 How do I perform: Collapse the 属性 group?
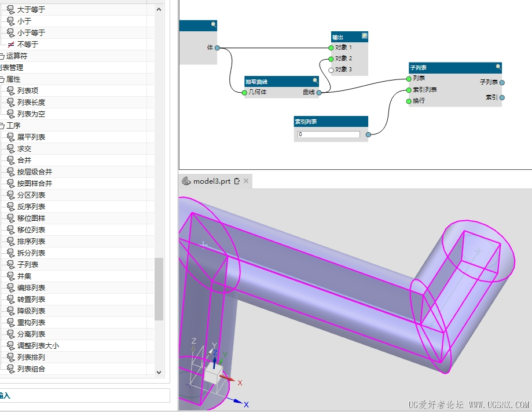[2, 79]
